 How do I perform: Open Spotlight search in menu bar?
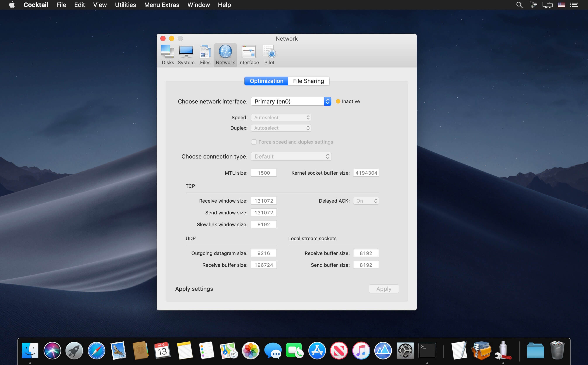coord(519,5)
